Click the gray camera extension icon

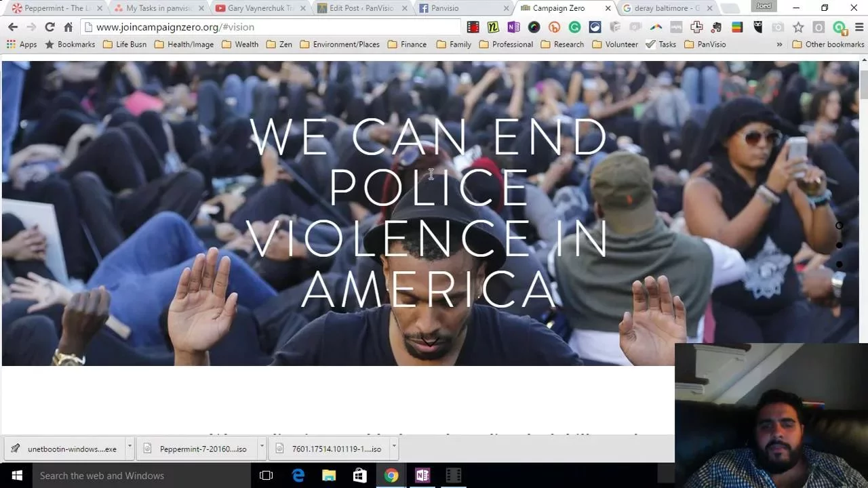(x=778, y=27)
